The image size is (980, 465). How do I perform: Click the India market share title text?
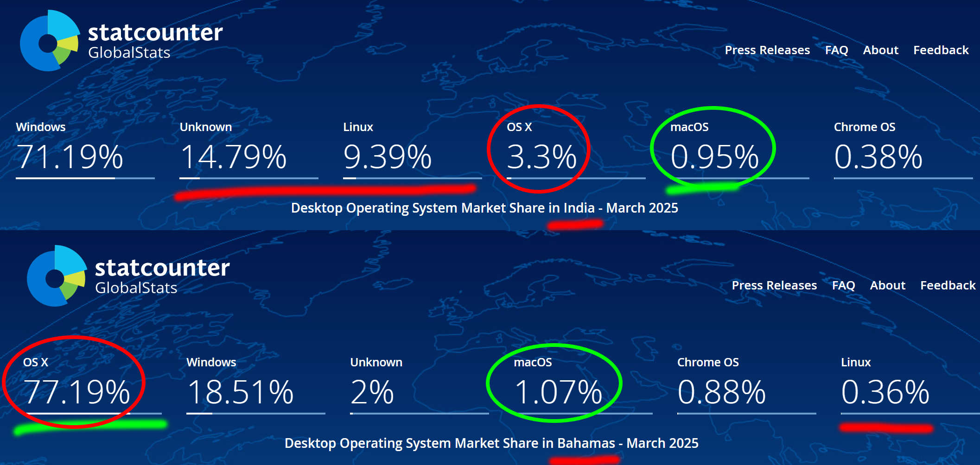click(484, 208)
